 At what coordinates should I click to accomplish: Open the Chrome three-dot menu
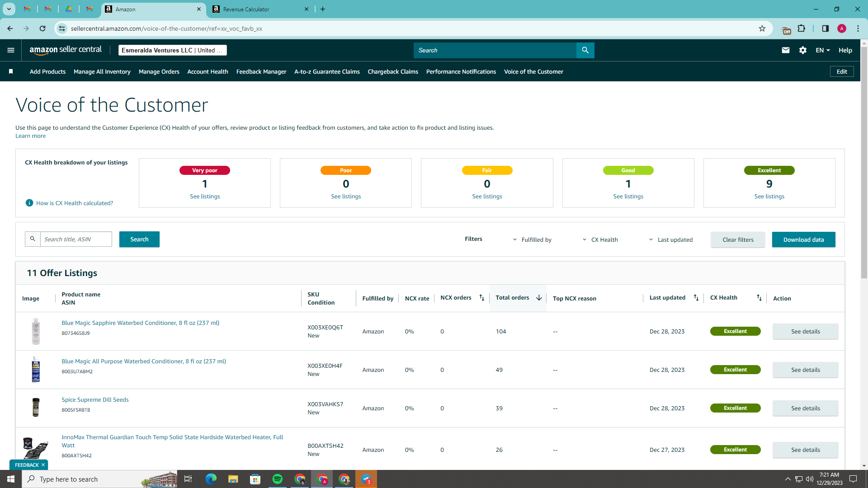click(x=858, y=28)
